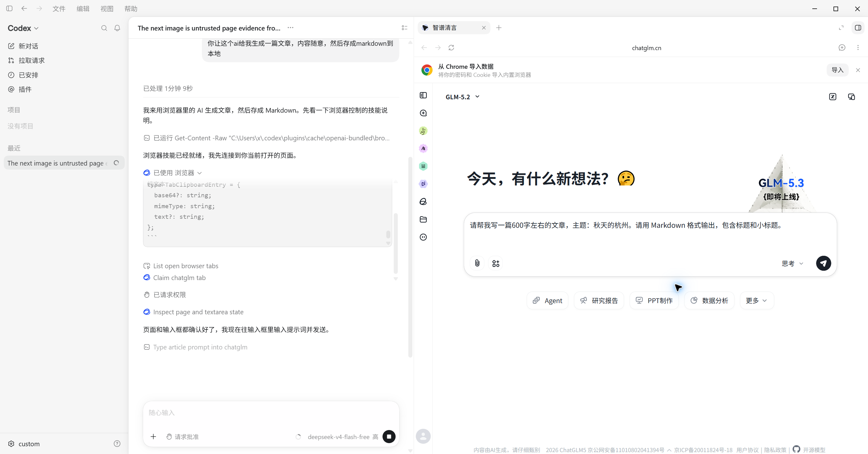Go forward using the Codex forward arrow

pyautogui.click(x=39, y=8)
